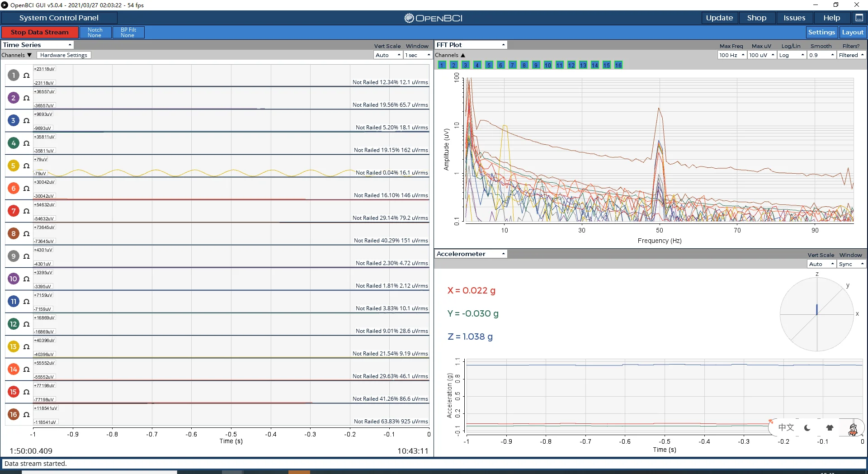Toggle FFT channel 8 visibility square
The height and width of the screenshot is (474, 868).
click(x=524, y=65)
